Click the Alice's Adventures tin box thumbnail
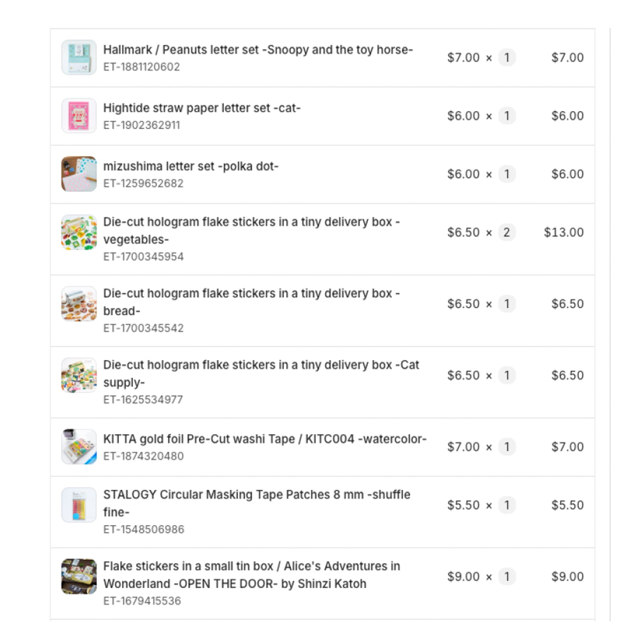Screen dimensions: 644x644 [79, 577]
